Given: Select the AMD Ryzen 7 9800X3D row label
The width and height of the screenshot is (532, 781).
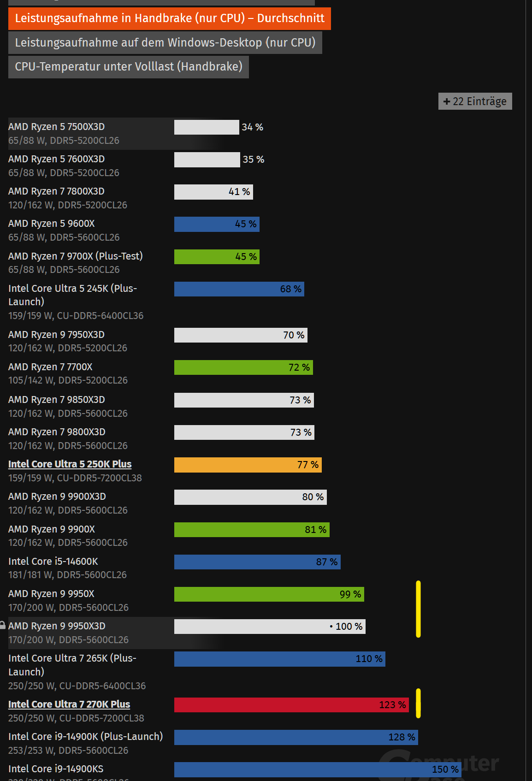Looking at the screenshot, I should [57, 432].
